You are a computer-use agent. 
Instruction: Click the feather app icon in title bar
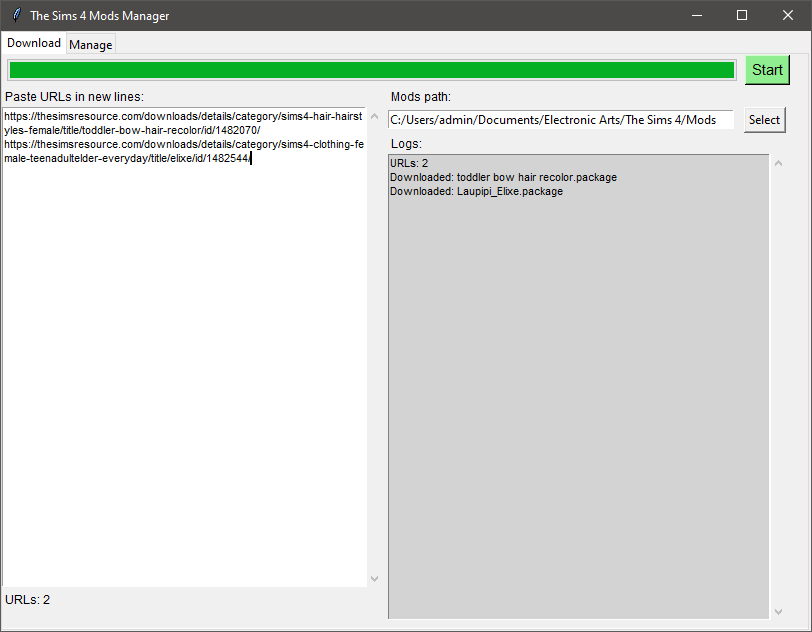[17, 15]
